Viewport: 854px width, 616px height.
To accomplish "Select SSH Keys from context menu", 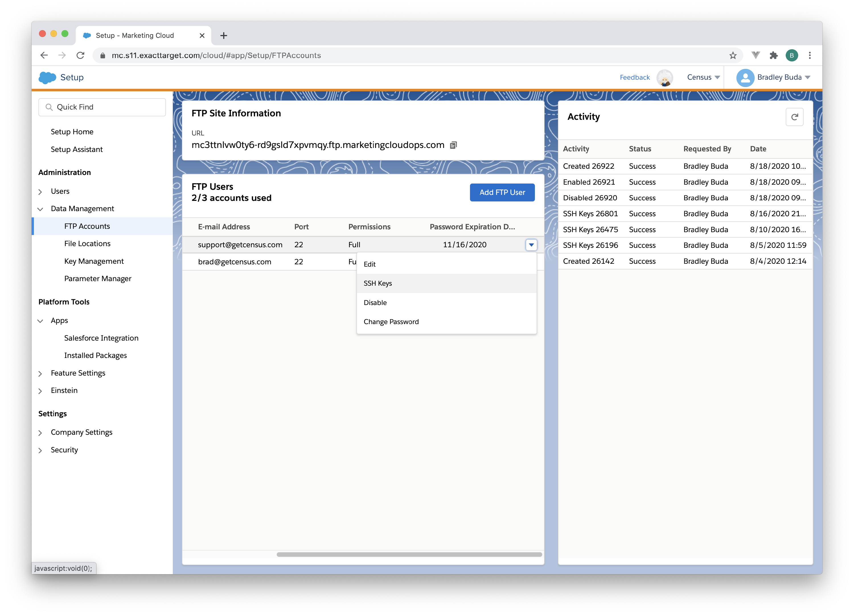I will tap(378, 283).
